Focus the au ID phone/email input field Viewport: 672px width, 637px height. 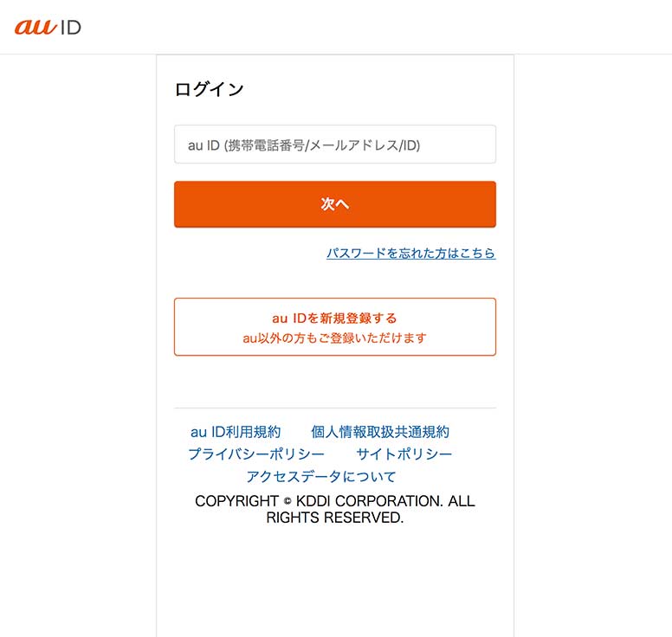(335, 145)
